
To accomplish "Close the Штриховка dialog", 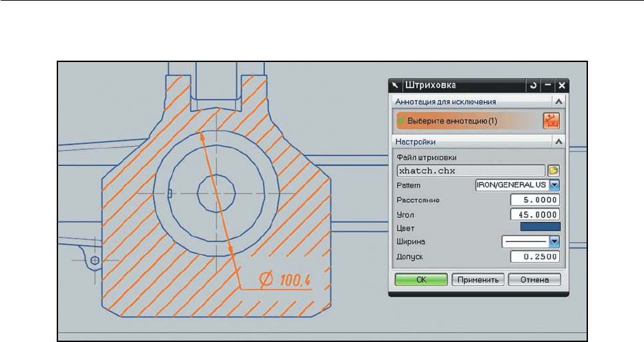I will (x=562, y=85).
